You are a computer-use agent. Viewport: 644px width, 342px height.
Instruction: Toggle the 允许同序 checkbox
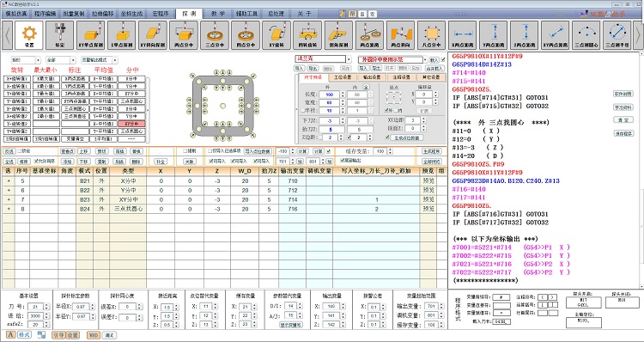click(36, 162)
